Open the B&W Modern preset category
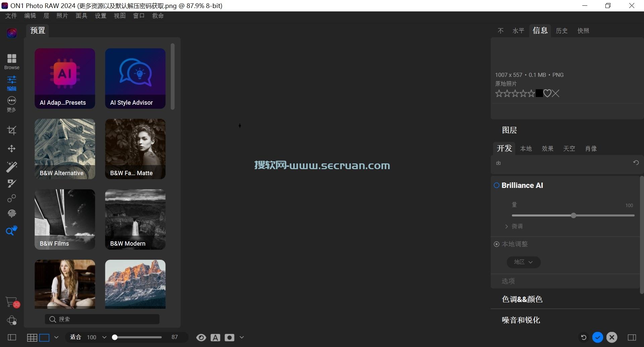This screenshot has width=644, height=347. [135, 219]
